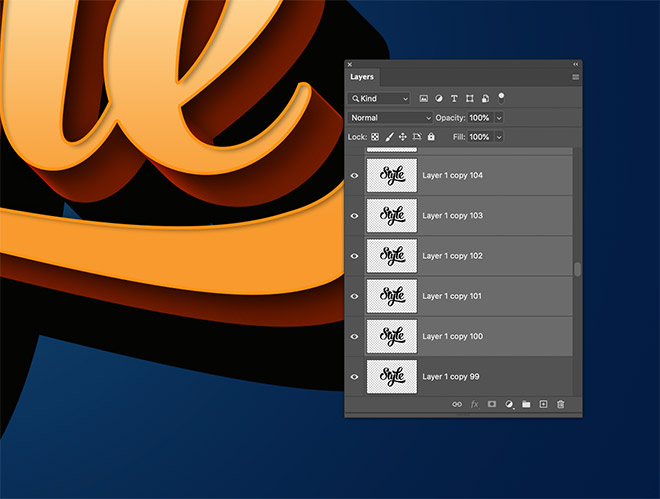Viewport: 660px width, 499px height.
Task: Click the Fill percentage field
Action: click(x=479, y=136)
